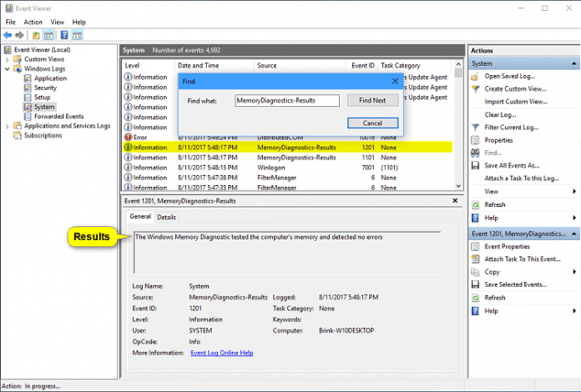
Task: Click scroll up arrow of event list
Action: tap(458, 64)
